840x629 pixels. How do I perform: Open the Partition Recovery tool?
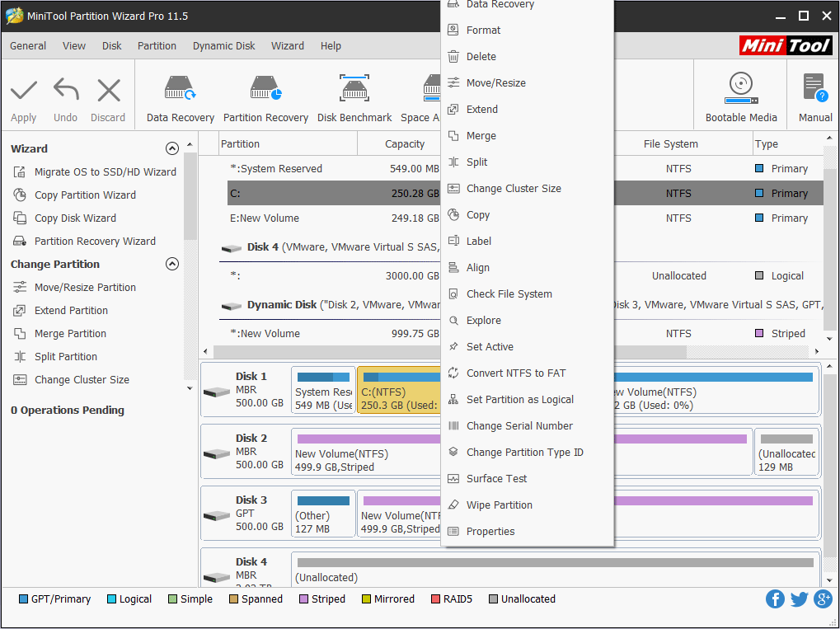tap(265, 89)
